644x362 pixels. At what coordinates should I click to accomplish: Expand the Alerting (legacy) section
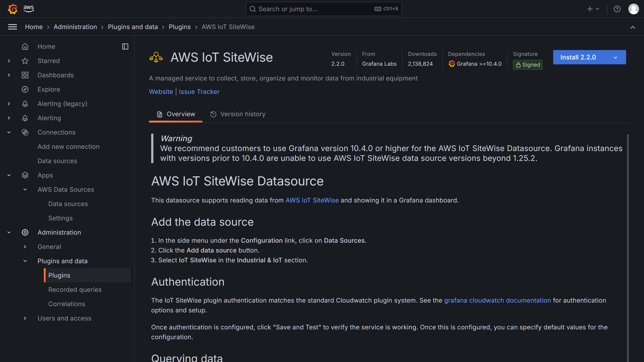click(x=9, y=104)
